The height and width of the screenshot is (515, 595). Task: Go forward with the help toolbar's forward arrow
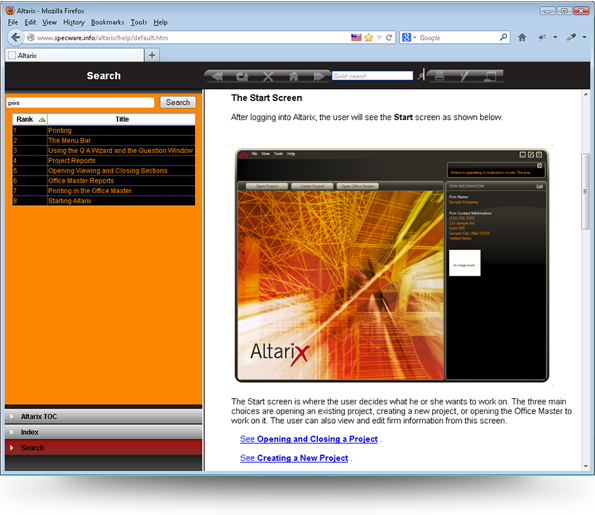(319, 76)
